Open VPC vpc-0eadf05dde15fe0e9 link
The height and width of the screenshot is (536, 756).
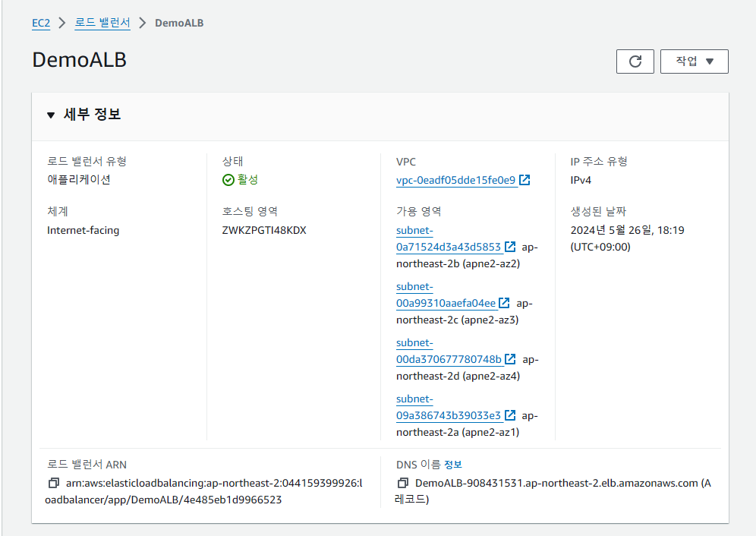[x=455, y=180]
